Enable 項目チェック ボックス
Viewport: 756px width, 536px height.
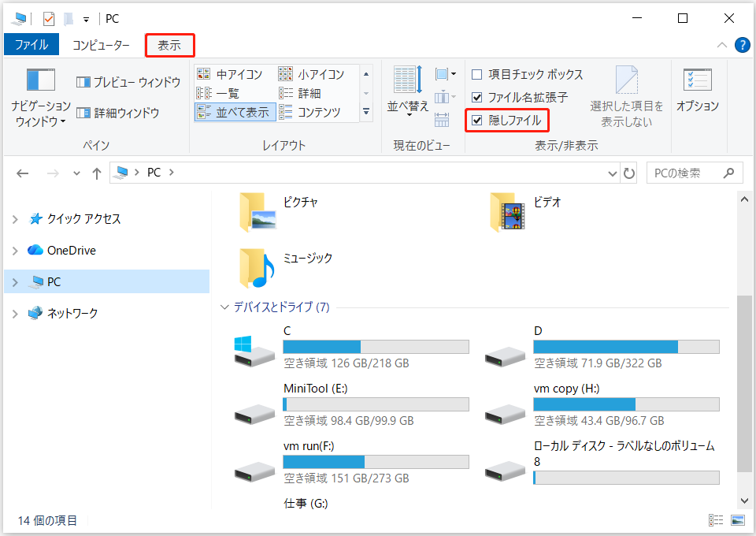526,73
